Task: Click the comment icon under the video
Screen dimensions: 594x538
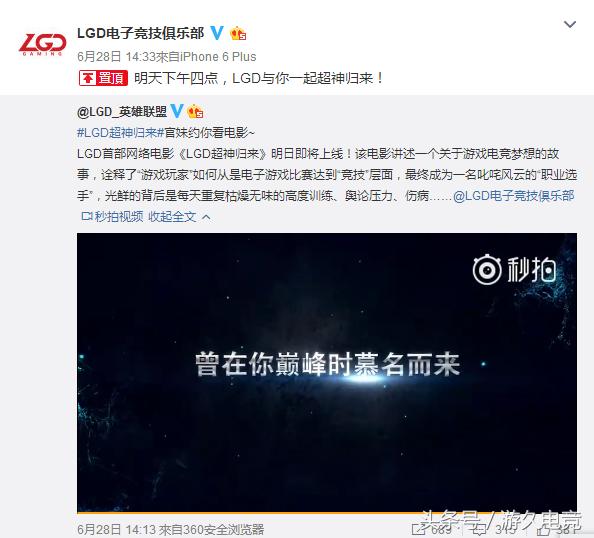Action: pyautogui.click(x=480, y=529)
